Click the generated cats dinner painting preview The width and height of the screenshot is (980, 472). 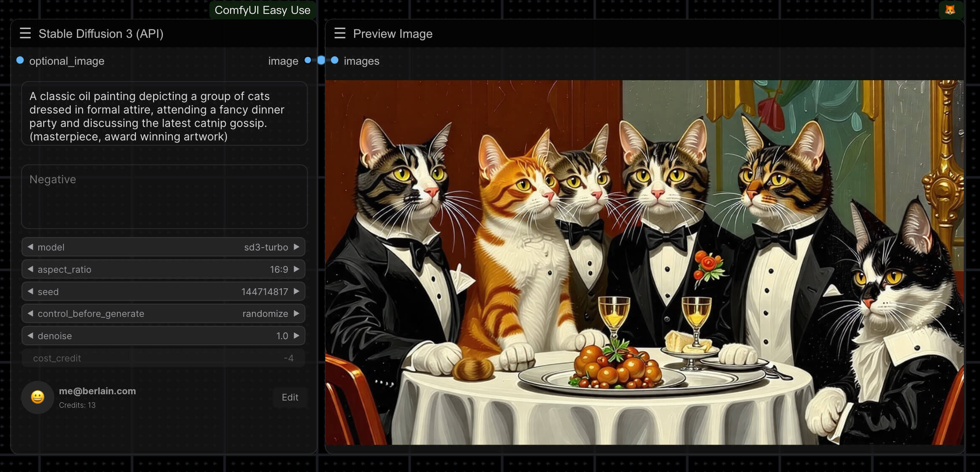pos(644,262)
